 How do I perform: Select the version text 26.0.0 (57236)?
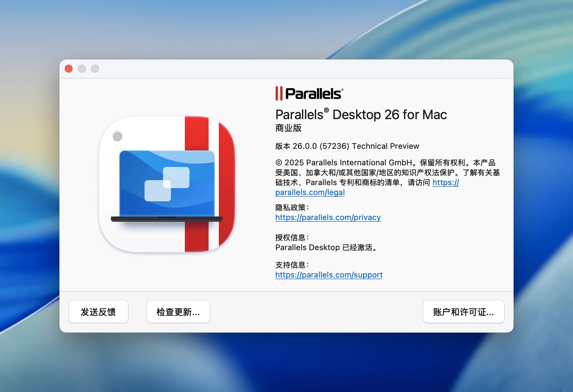pos(322,146)
